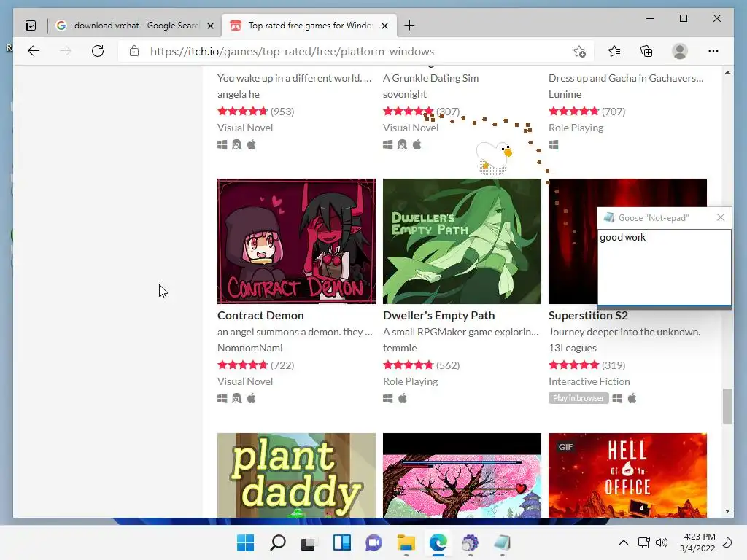
Task: Click the scrollbar down arrow
Action: click(x=727, y=511)
